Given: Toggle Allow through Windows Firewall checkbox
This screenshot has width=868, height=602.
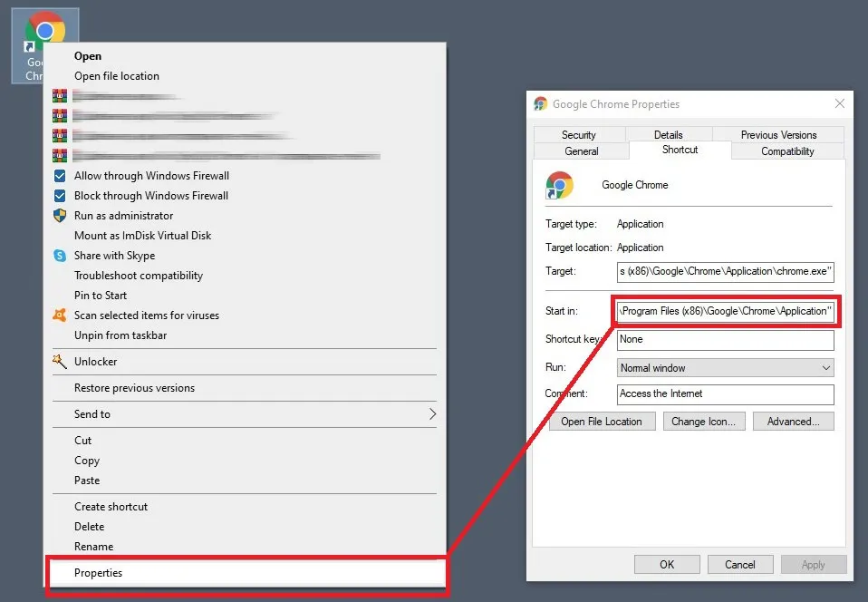Looking at the screenshot, I should tap(60, 176).
